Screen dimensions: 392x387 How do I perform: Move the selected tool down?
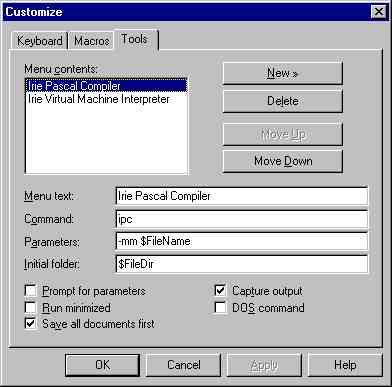click(282, 161)
